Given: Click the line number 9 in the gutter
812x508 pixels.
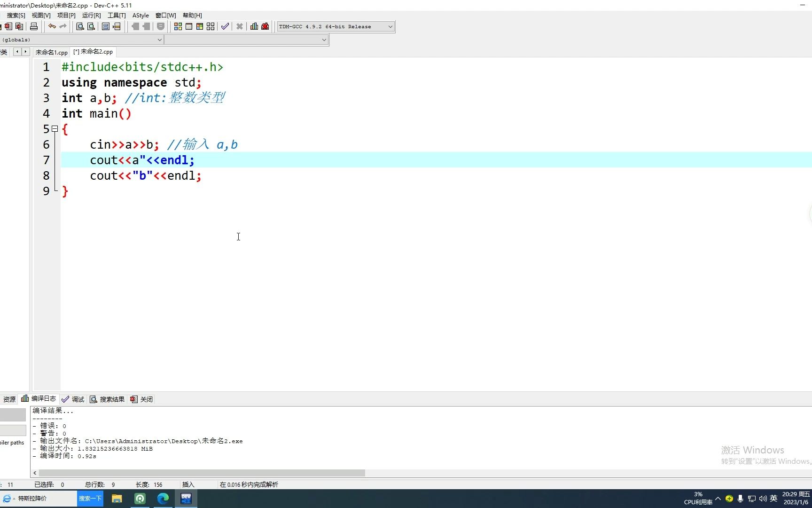Looking at the screenshot, I should click(x=46, y=191).
